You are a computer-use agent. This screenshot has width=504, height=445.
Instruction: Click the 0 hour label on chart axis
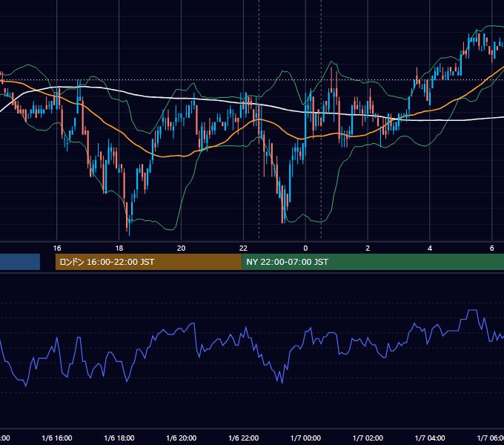click(305, 248)
